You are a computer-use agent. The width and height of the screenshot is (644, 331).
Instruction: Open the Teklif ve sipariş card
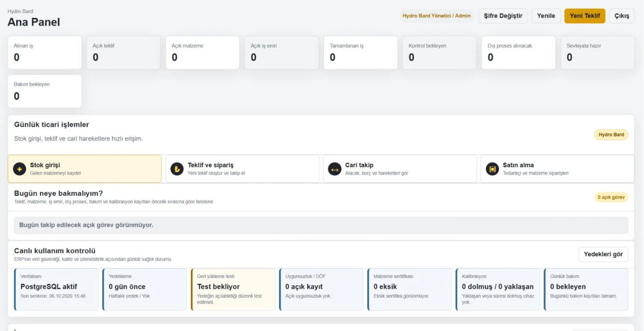point(242,169)
